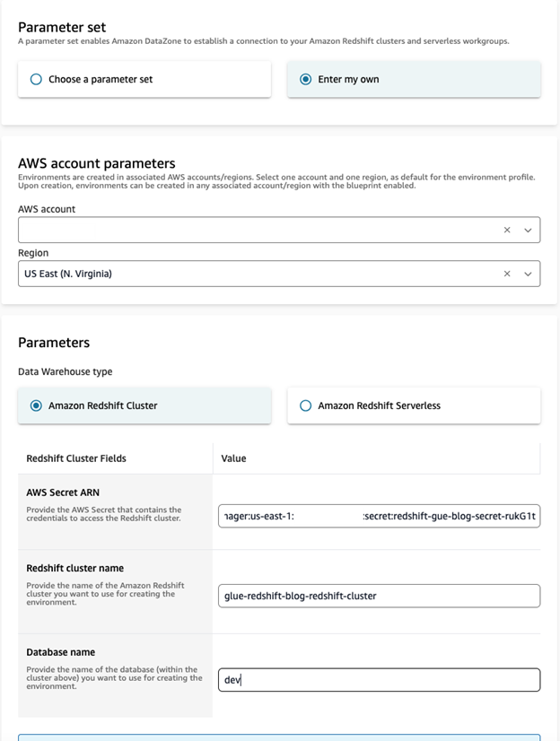560x741 pixels.
Task: Focus the Database name input field
Action: point(379,680)
